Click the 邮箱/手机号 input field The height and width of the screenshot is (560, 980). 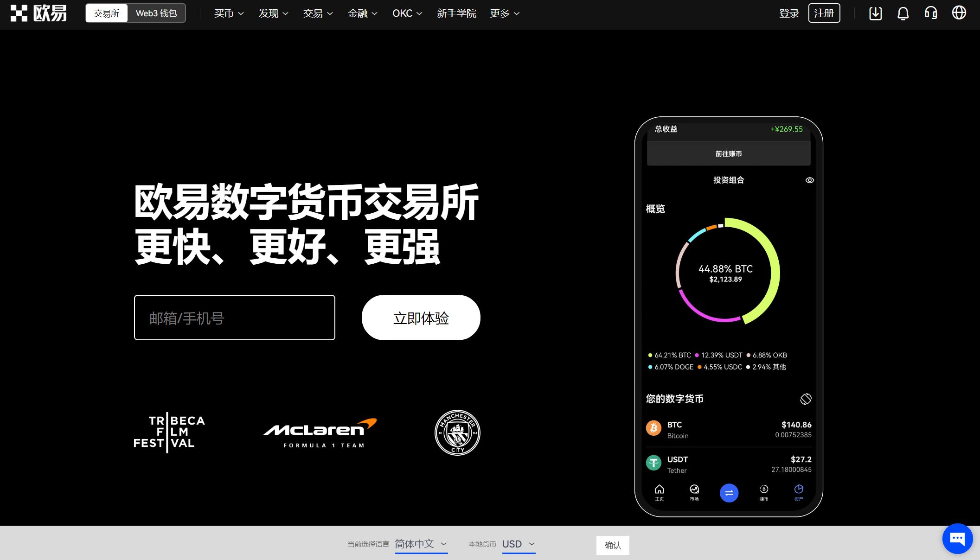coord(234,317)
